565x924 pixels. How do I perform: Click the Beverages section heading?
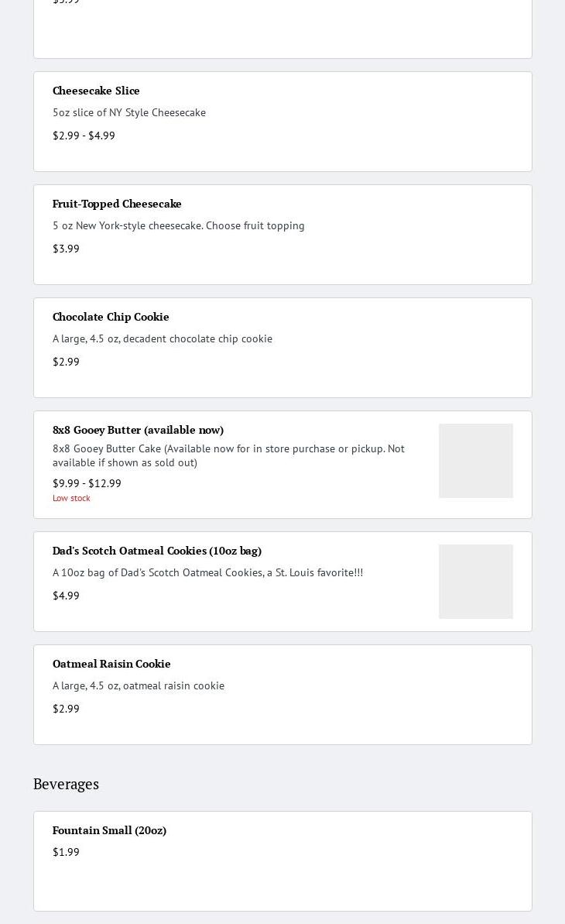click(66, 784)
